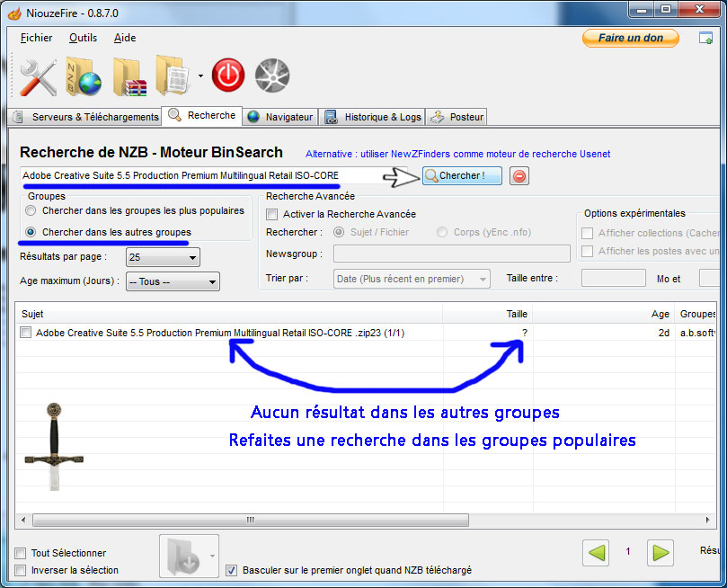
Task: Go to next results page green arrow
Action: point(661,552)
